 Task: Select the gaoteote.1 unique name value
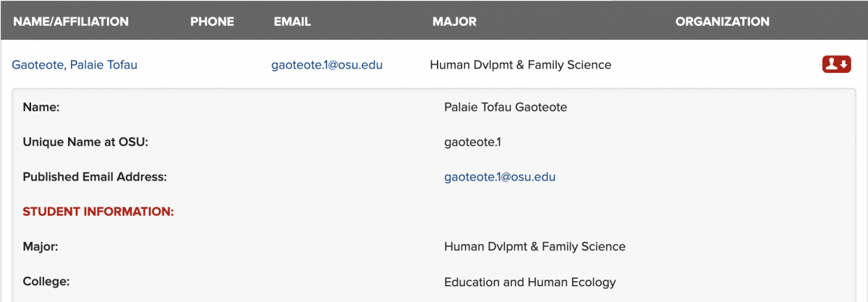pos(472,142)
